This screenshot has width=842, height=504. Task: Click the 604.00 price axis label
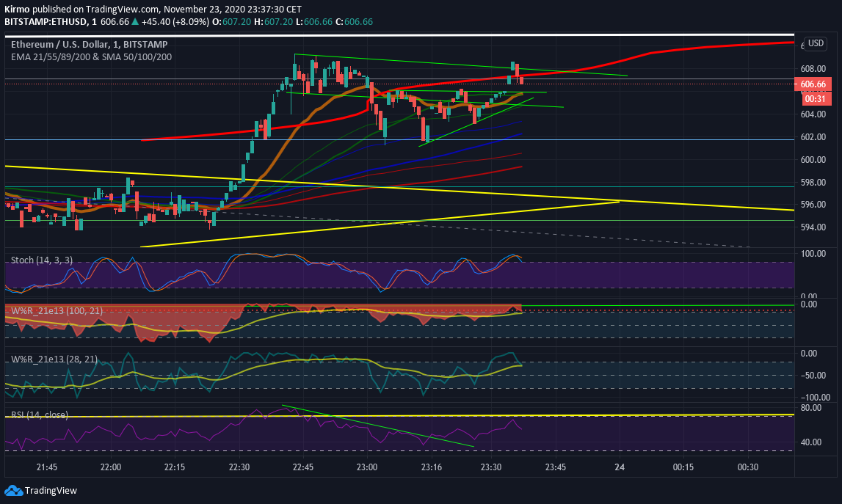click(x=813, y=114)
